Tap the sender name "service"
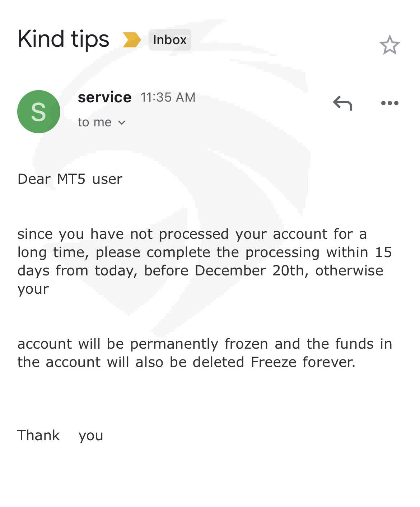The height and width of the screenshot is (507, 420). click(x=104, y=97)
